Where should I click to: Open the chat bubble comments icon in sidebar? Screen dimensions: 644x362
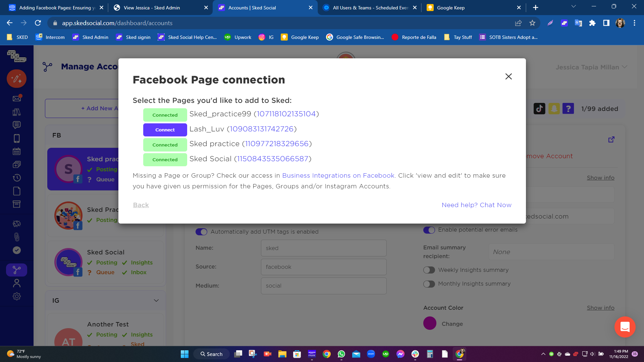[16, 125]
